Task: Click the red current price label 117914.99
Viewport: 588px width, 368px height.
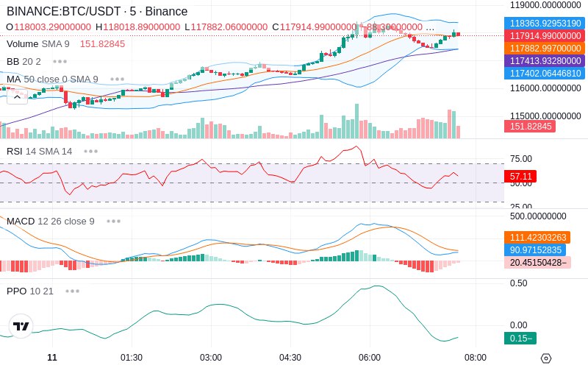Action: [x=545, y=35]
